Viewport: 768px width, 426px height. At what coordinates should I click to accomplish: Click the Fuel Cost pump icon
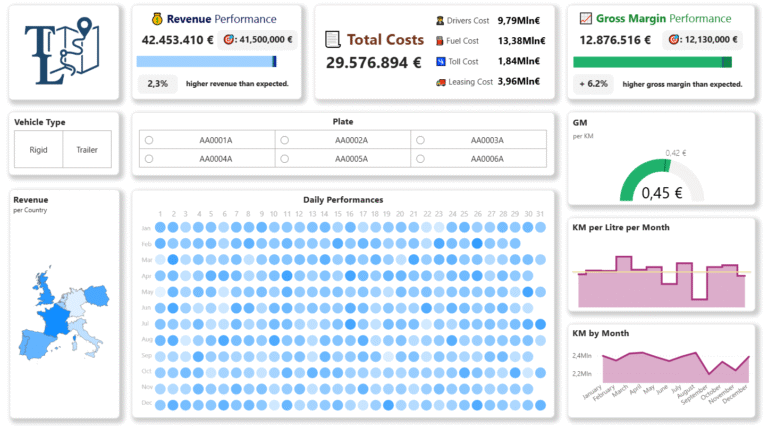click(x=440, y=41)
